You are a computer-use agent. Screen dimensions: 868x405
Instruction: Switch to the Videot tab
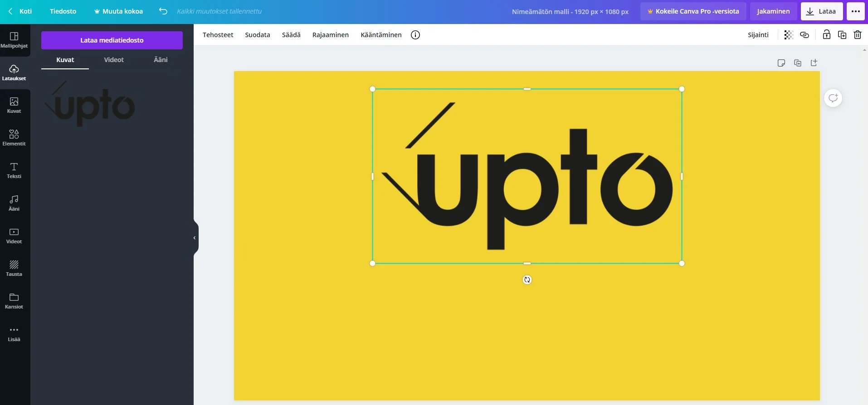click(x=114, y=60)
